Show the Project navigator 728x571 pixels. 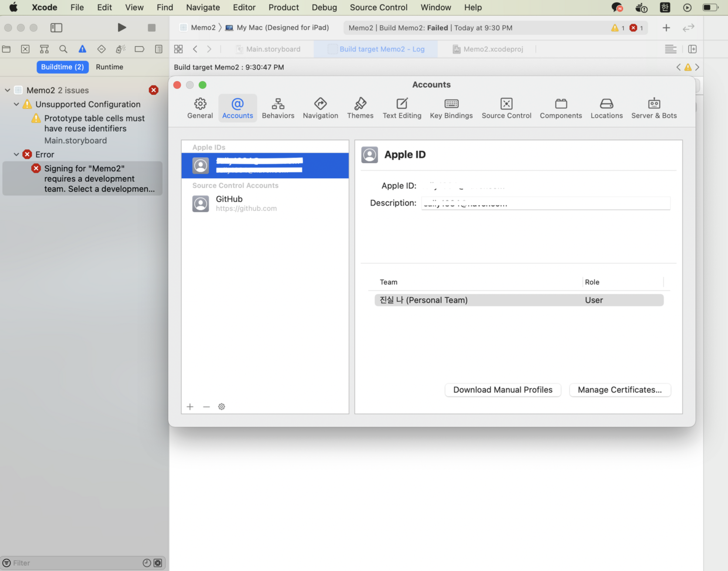click(7, 49)
